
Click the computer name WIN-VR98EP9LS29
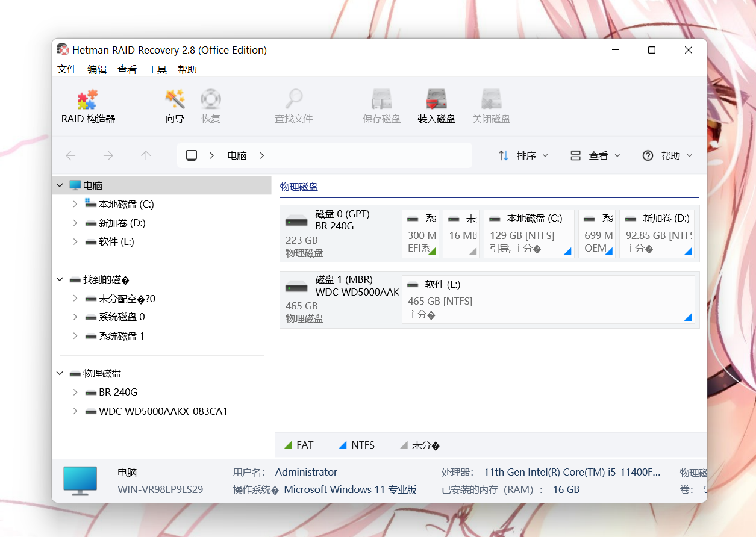click(160, 489)
